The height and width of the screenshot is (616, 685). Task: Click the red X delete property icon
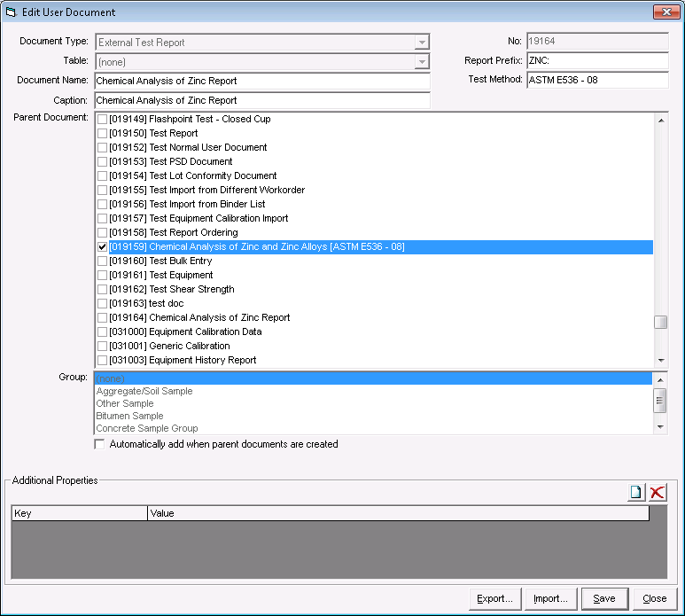point(657,493)
